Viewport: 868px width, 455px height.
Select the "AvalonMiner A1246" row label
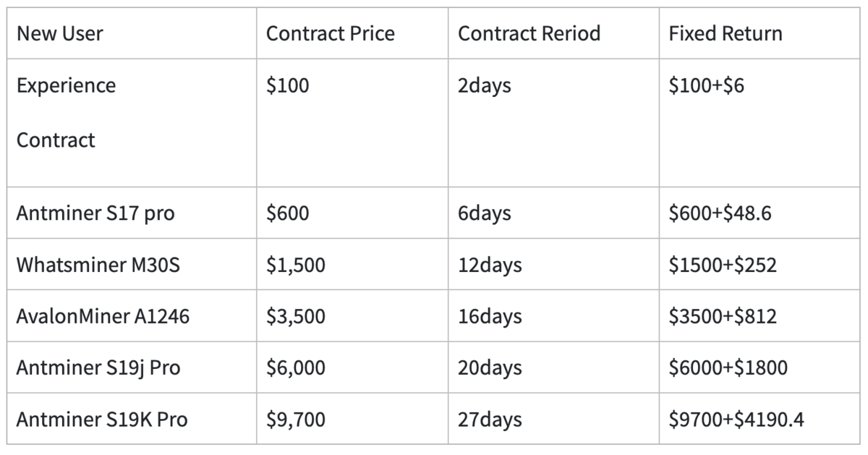[x=103, y=316]
